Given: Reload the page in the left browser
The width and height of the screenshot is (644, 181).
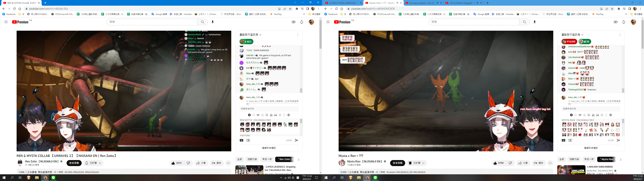Looking at the screenshot, I should 14,9.
